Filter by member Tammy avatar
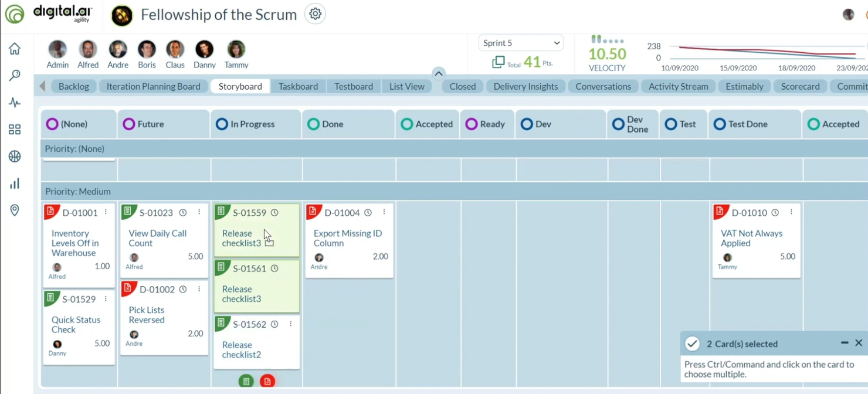This screenshot has height=394, width=868. (x=236, y=50)
